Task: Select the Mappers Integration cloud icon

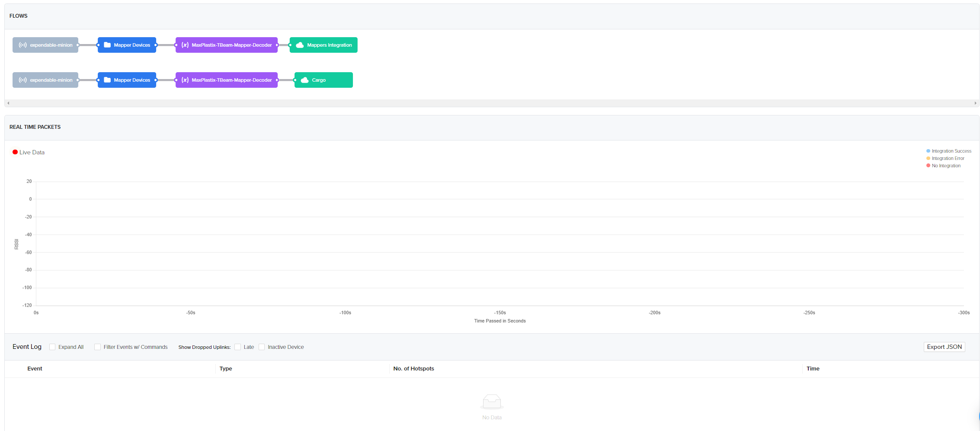Action: pos(300,45)
